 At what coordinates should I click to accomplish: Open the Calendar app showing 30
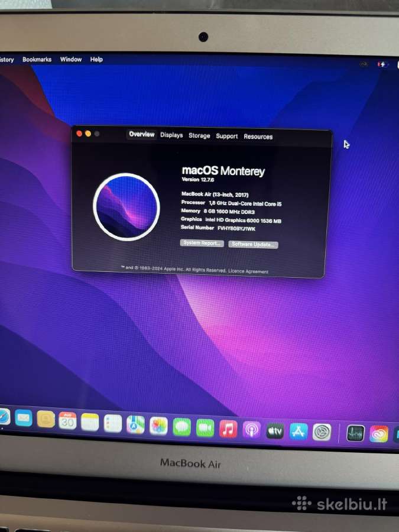pyautogui.click(x=67, y=421)
